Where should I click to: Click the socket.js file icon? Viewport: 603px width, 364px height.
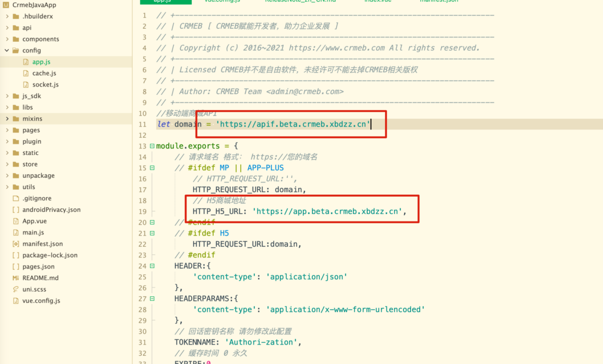click(x=26, y=85)
